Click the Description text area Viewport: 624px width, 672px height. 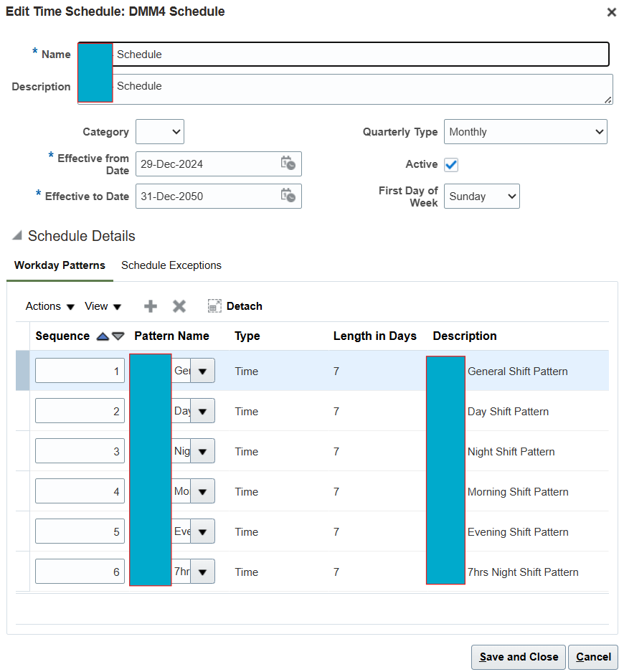(345, 89)
